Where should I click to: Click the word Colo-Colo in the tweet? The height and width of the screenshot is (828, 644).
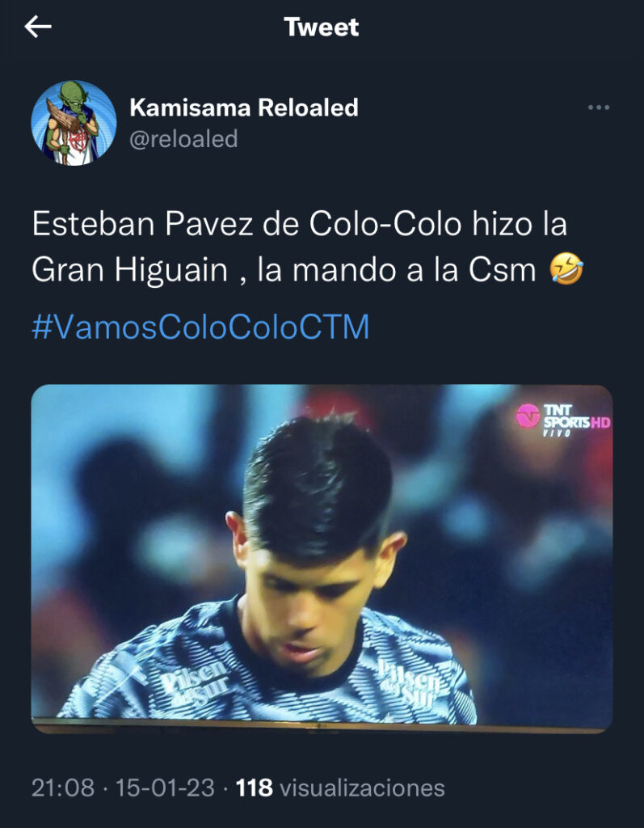[x=385, y=224]
